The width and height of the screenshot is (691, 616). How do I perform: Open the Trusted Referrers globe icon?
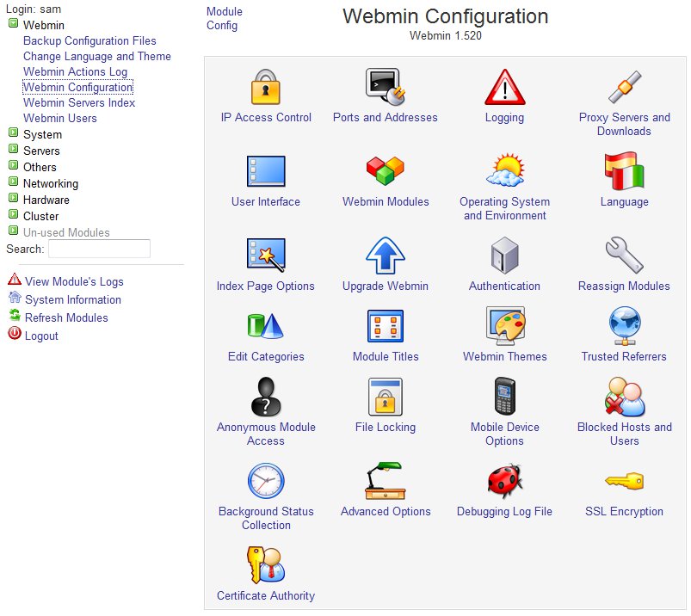[x=625, y=325]
